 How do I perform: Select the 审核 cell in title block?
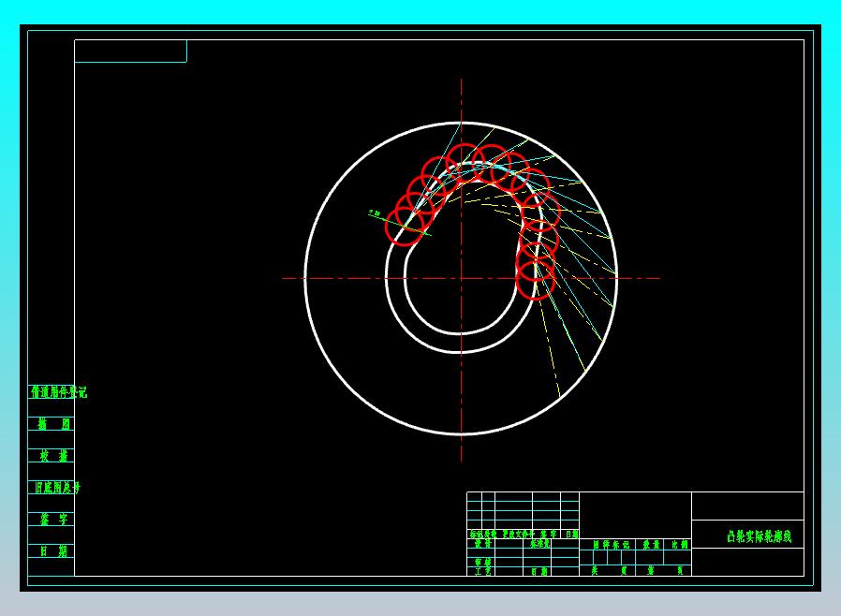coord(482,563)
